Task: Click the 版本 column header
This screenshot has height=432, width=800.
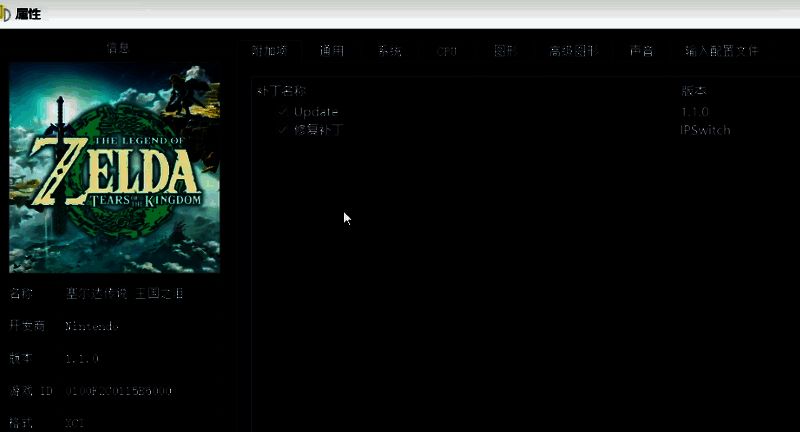Action: click(x=694, y=91)
